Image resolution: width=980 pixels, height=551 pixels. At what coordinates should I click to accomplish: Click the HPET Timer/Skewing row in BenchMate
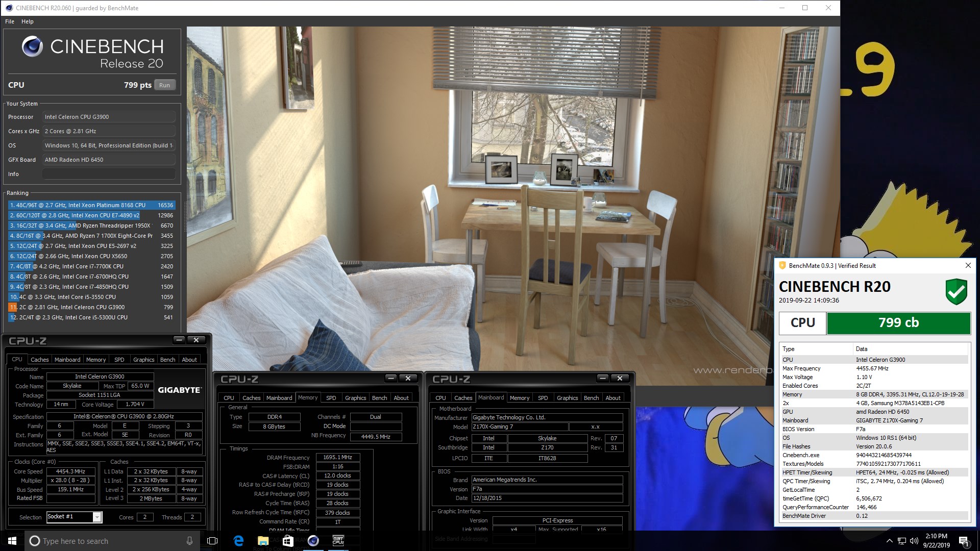click(874, 472)
